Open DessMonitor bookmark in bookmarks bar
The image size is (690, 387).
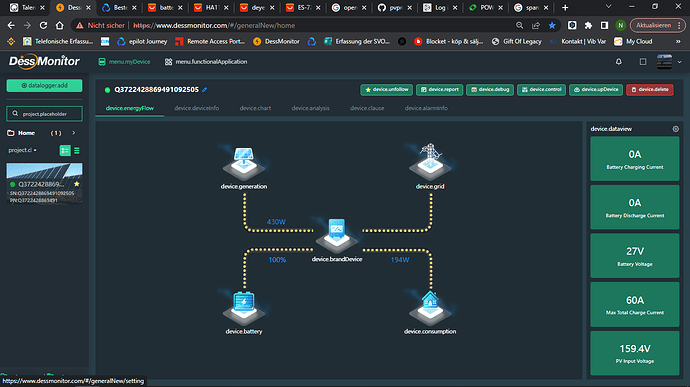click(276, 41)
